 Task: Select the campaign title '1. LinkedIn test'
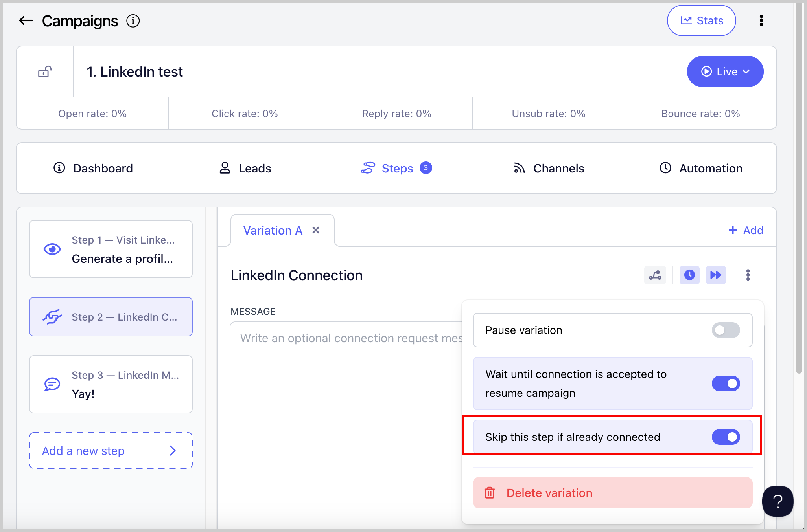[134, 72]
